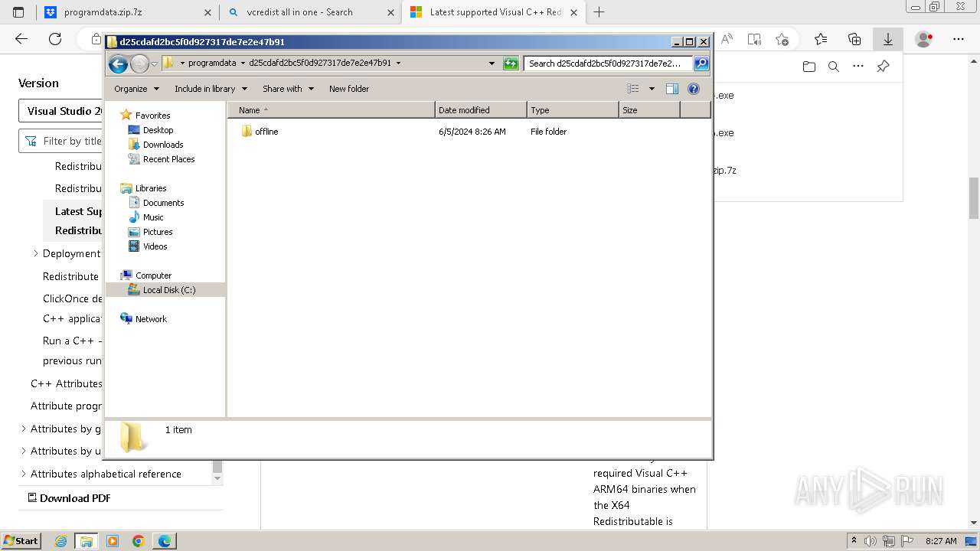Open downloads folder icon in Downloads flyout
Viewport: 980px width, 551px height.
tap(809, 67)
